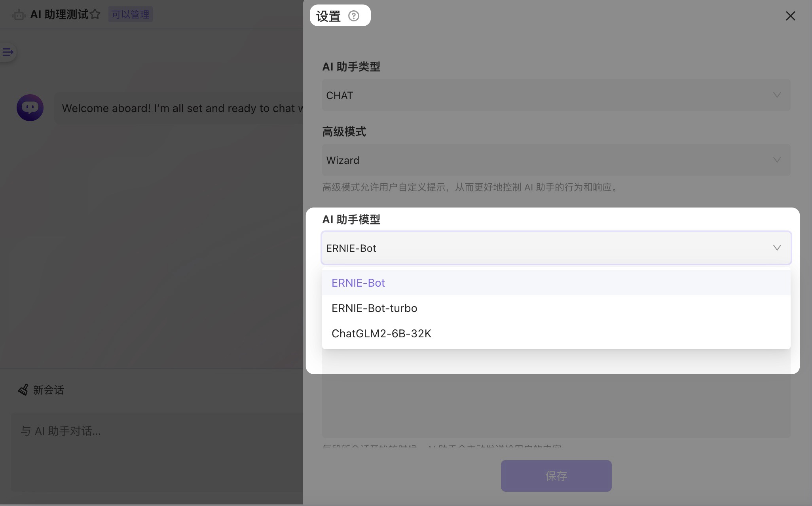Image resolution: width=812 pixels, height=506 pixels.
Task: Click the chevron on the Wizard selector
Action: tap(777, 160)
